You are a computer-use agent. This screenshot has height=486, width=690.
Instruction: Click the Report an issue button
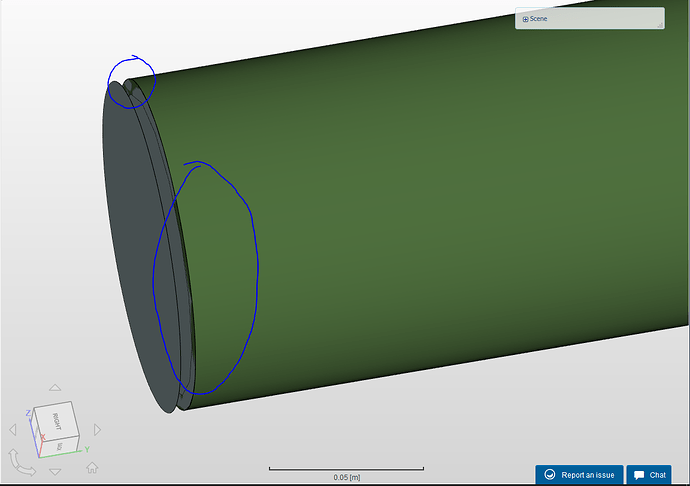click(579, 475)
